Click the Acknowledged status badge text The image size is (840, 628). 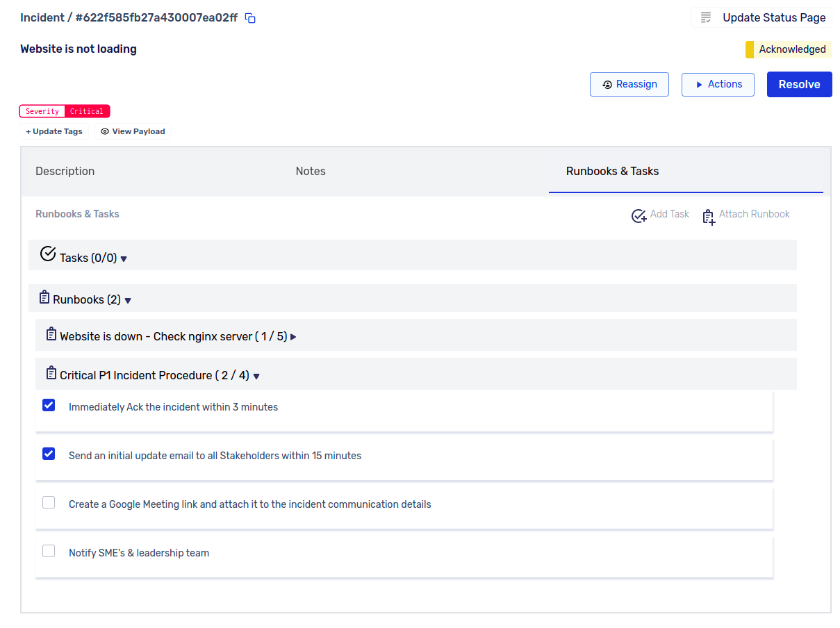[x=793, y=49]
